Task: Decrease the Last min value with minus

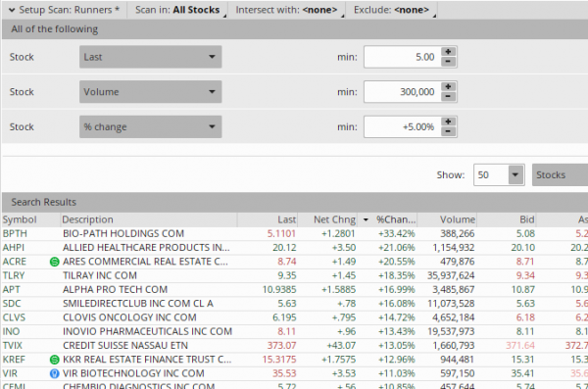Action: click(x=448, y=62)
